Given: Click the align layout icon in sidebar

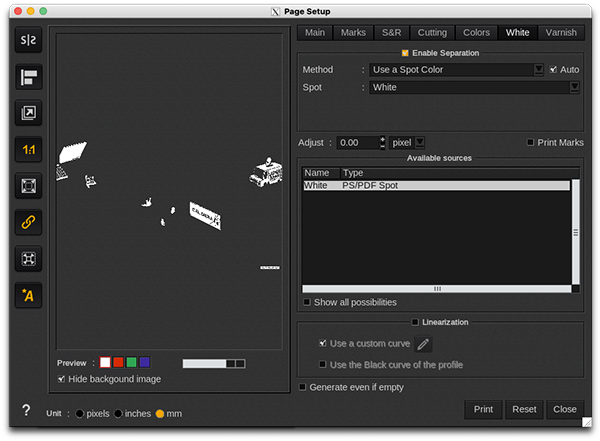Looking at the screenshot, I should click(x=27, y=77).
